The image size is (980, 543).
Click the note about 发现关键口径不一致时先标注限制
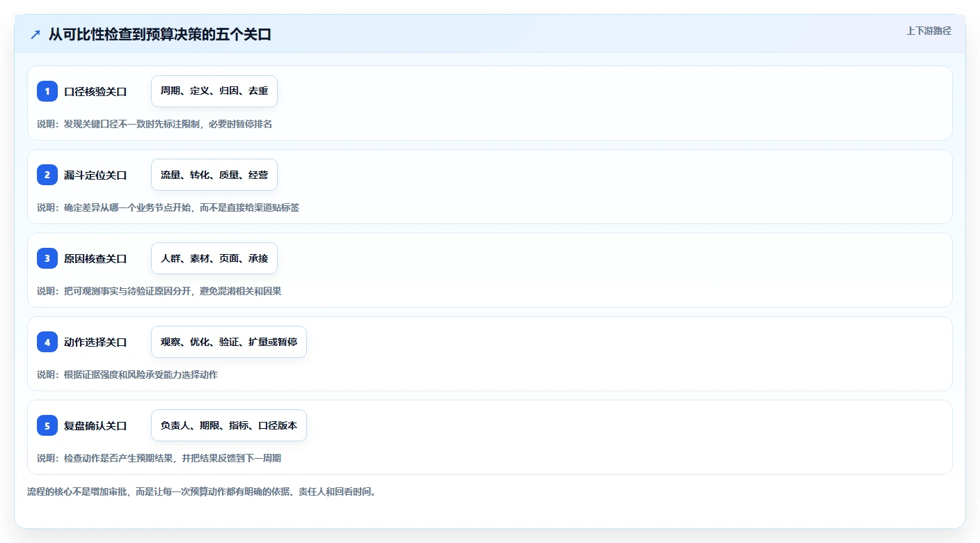(155, 124)
